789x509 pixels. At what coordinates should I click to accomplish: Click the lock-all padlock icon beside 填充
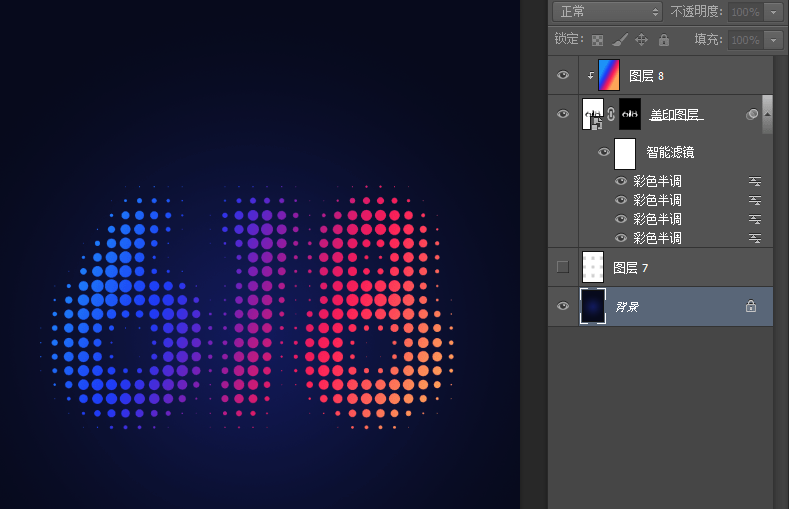664,40
